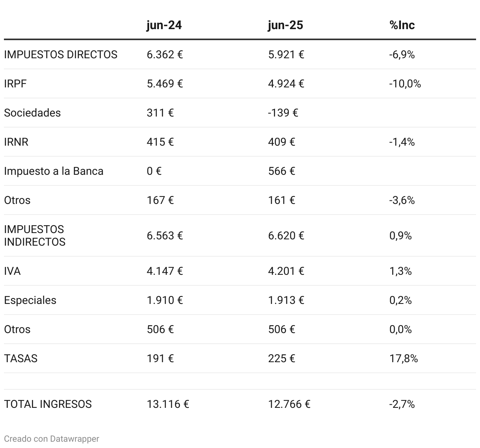Click the jun-25 column header
Screen dimensions: 480x448
click(285, 25)
